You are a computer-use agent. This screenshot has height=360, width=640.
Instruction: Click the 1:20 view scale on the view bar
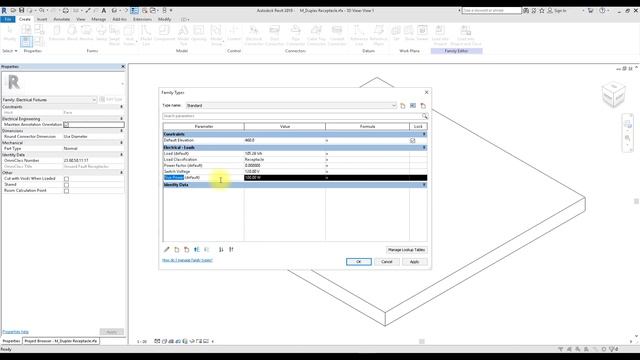pyautogui.click(x=142, y=341)
